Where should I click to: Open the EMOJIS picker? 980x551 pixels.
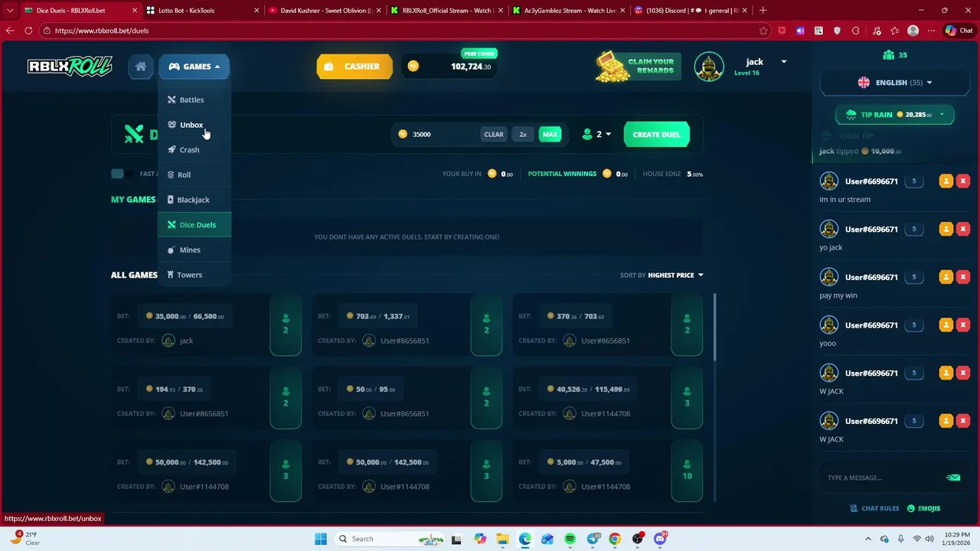click(x=923, y=508)
